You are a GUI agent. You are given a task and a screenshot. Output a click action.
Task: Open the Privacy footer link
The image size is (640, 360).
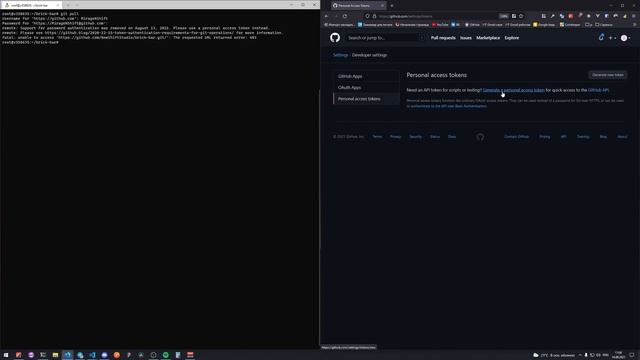tap(395, 137)
